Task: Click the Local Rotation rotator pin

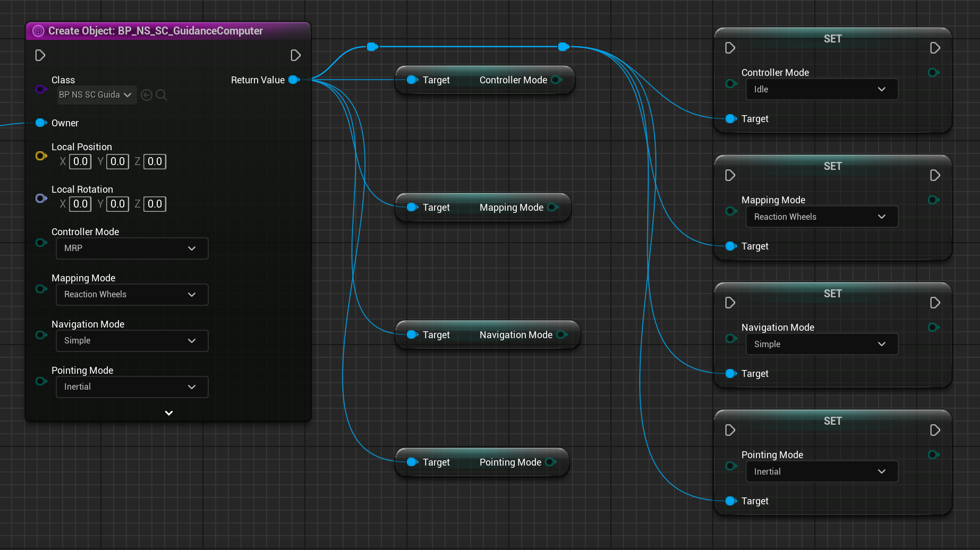Action: pyautogui.click(x=40, y=198)
